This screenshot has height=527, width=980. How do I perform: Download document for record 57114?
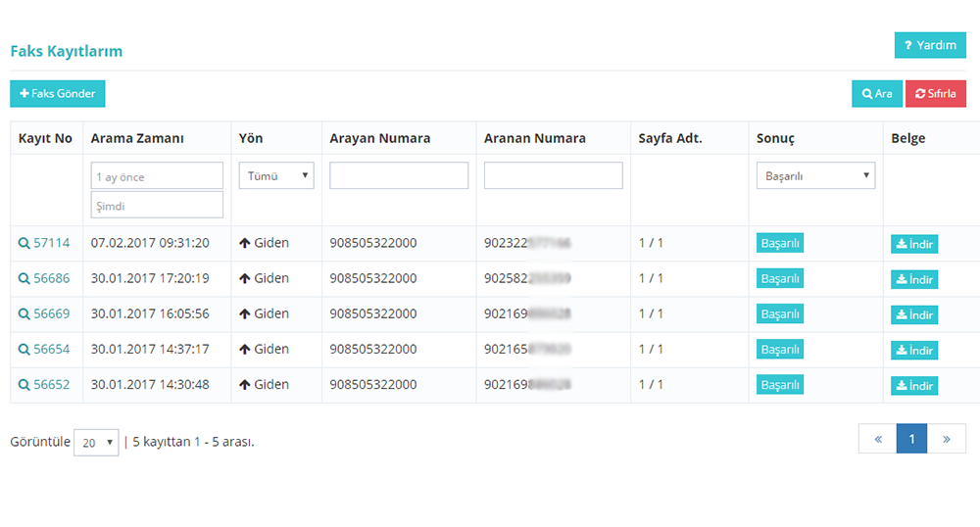[x=913, y=244]
